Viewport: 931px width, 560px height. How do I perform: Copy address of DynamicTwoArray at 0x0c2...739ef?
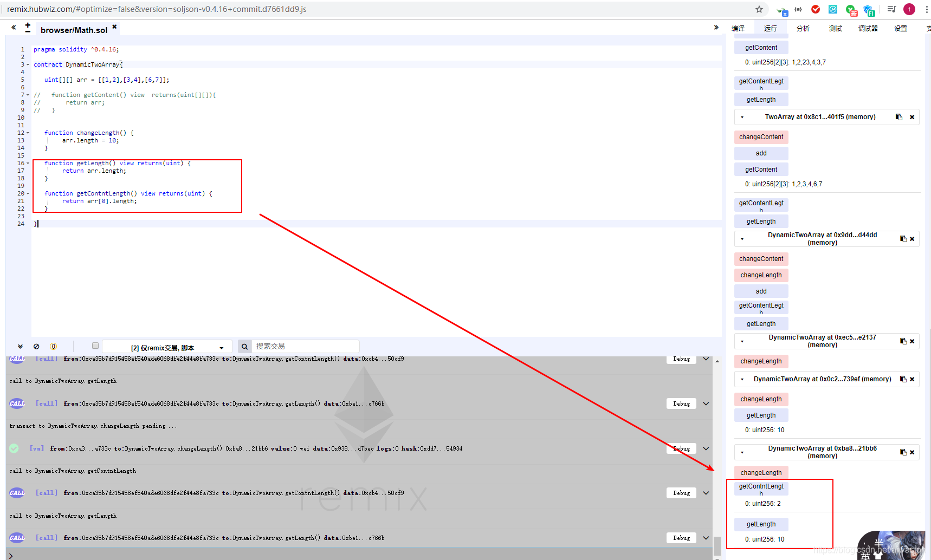[x=903, y=379]
